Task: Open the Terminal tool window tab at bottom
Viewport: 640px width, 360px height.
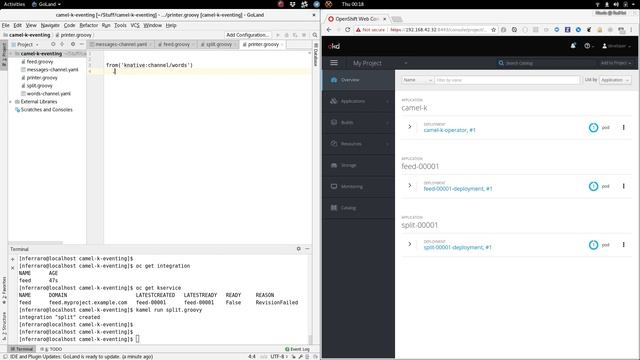Action: (x=22, y=349)
